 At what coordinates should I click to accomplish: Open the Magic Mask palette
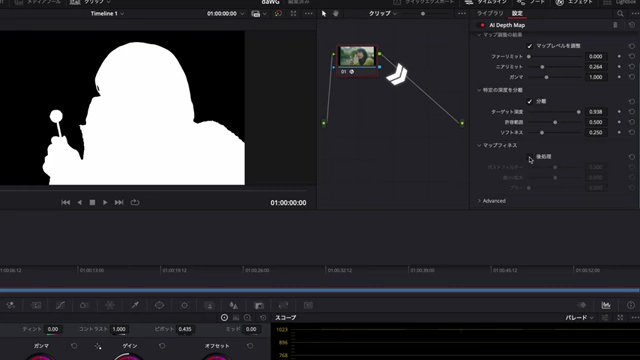(x=209, y=305)
